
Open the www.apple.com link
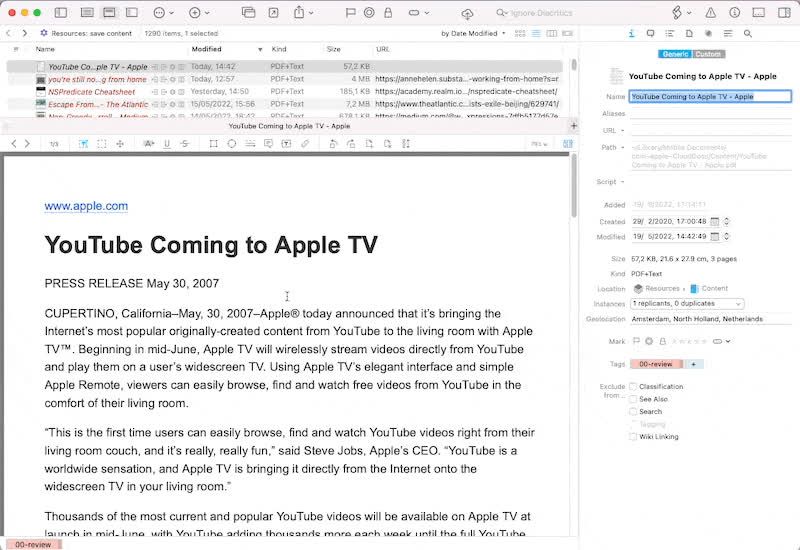(x=86, y=206)
